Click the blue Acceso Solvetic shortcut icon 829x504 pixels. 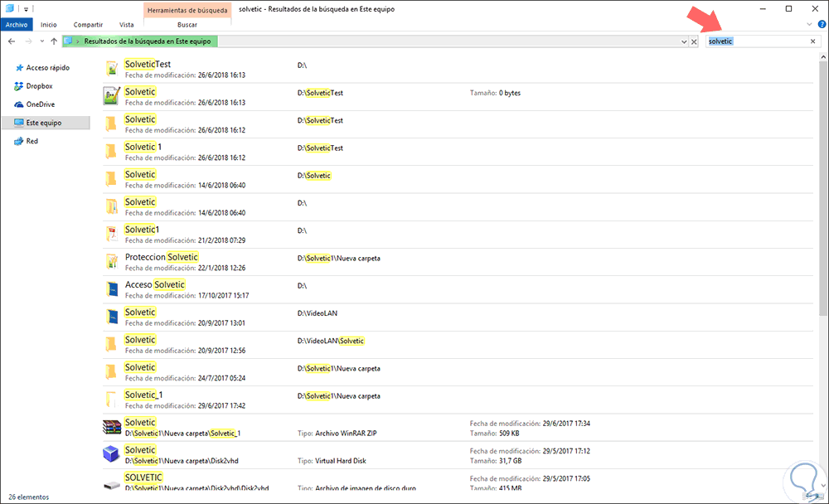[x=111, y=289]
